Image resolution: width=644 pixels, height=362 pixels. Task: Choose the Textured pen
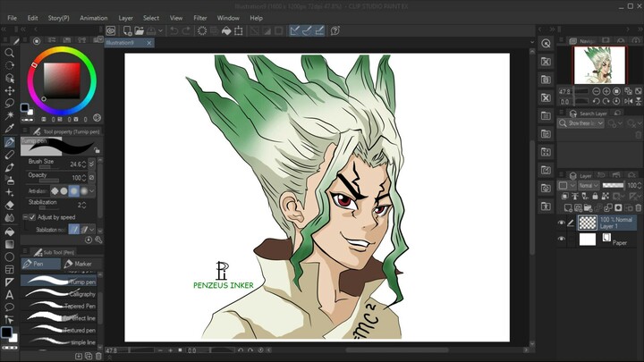[x=58, y=330]
